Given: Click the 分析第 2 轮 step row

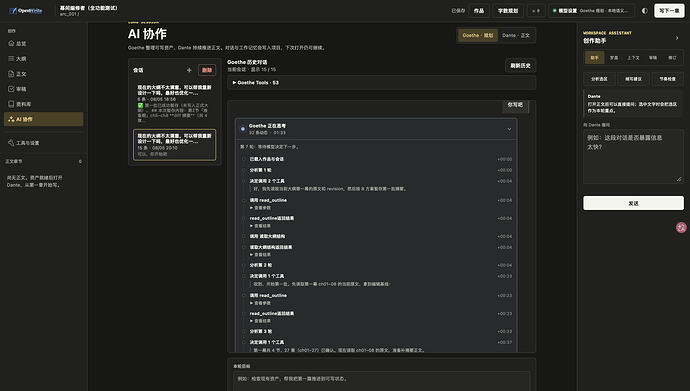Looking at the screenshot, I should pyautogui.click(x=376, y=265).
